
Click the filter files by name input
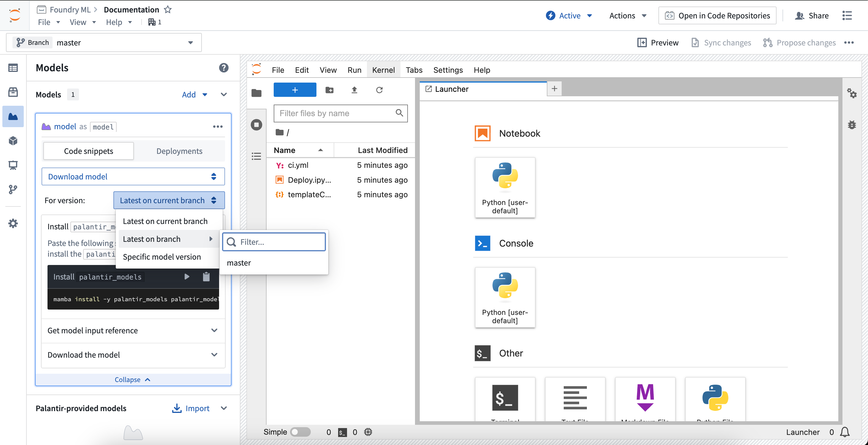coord(341,113)
